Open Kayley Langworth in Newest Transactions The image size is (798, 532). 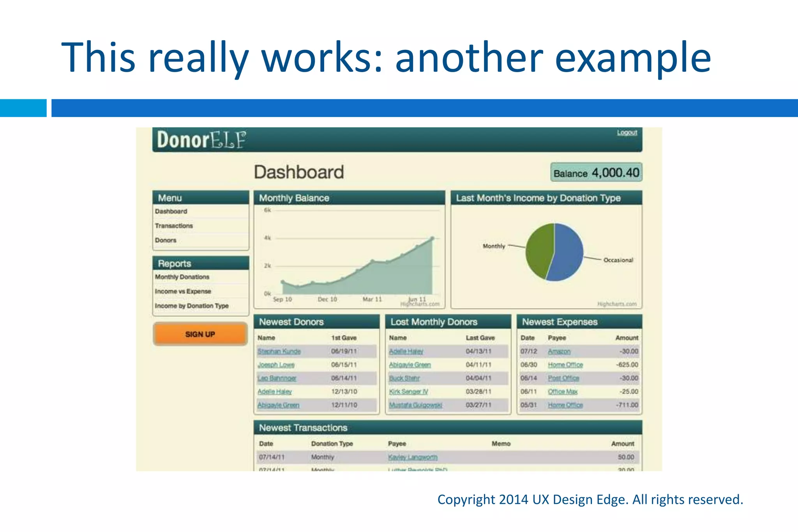[x=413, y=457]
